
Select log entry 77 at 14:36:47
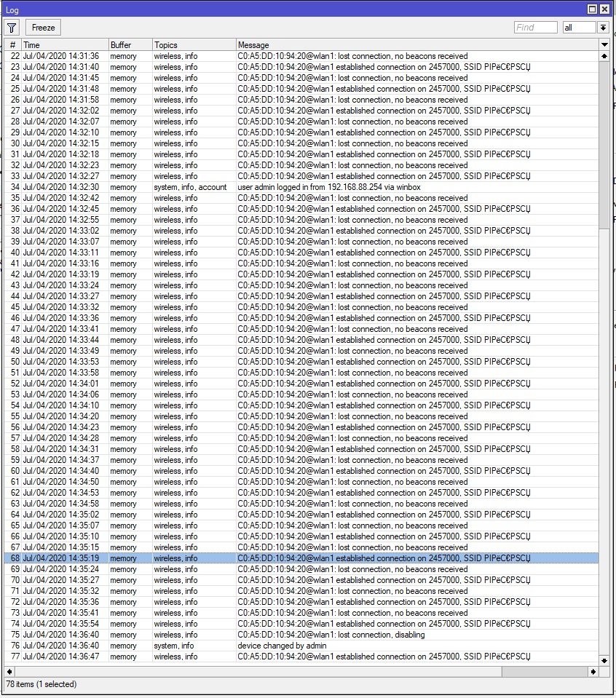tap(301, 657)
